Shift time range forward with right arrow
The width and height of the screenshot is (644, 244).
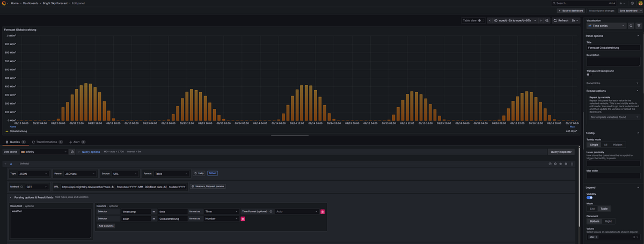(x=541, y=20)
